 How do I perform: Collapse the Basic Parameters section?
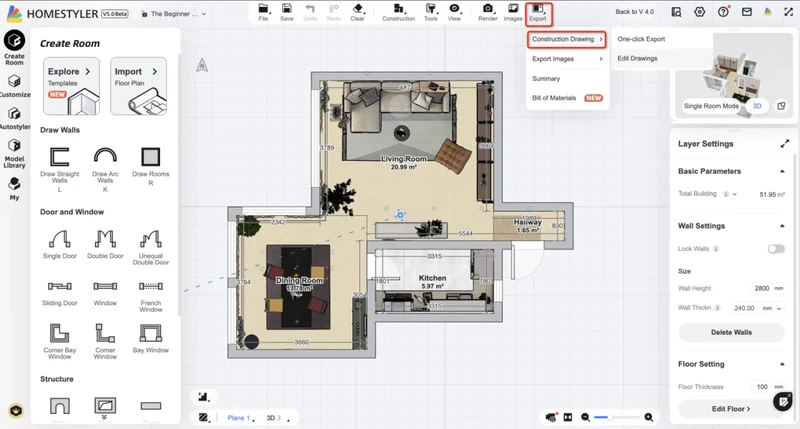point(782,171)
